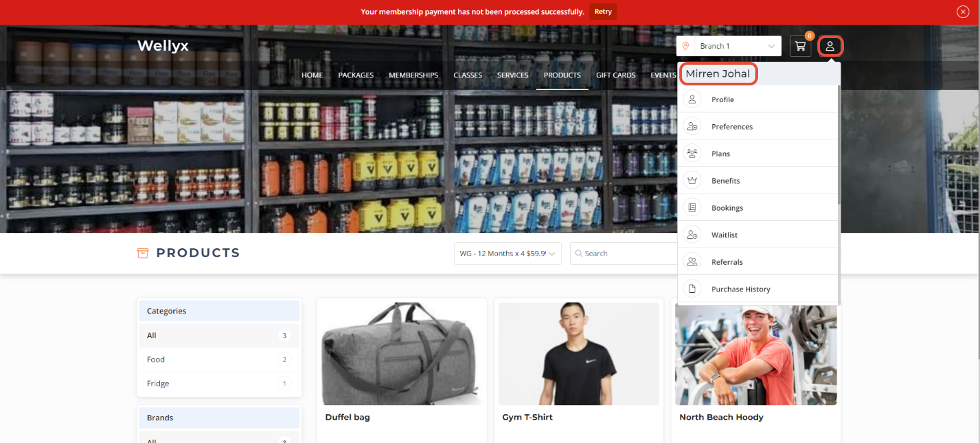Screen dimensions: 980x443
Task: Click inside the product Search field
Action: pyautogui.click(x=624, y=254)
